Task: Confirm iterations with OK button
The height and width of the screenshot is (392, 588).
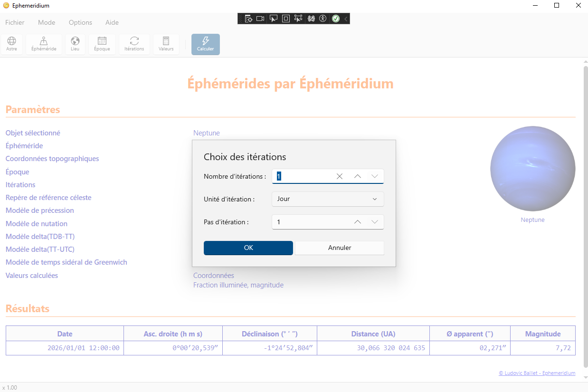Action: point(248,248)
